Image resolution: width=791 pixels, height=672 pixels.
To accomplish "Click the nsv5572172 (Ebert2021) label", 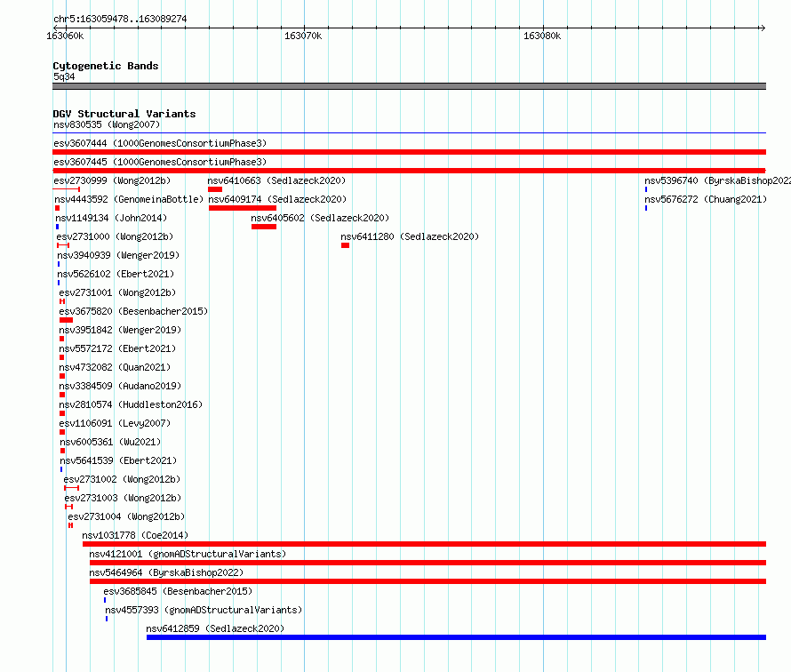I will pos(117,348).
